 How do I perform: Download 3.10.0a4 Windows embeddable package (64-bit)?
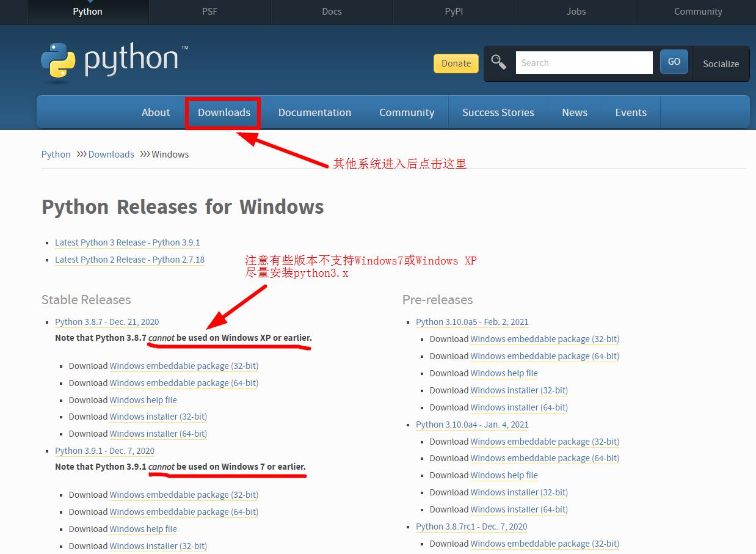(x=545, y=458)
